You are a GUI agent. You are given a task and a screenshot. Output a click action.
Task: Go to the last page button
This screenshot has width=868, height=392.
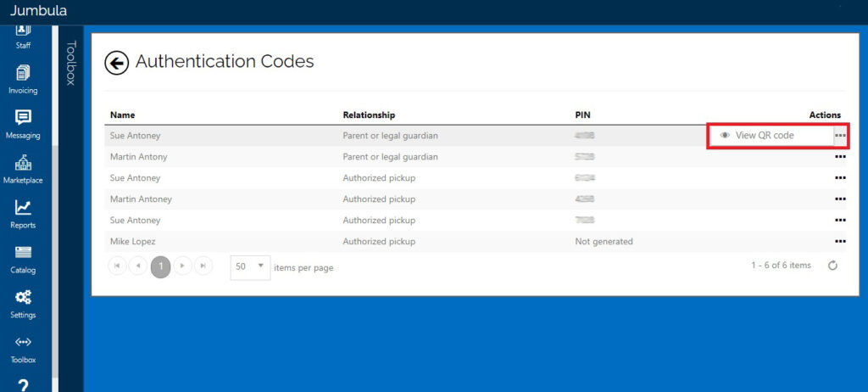(x=203, y=266)
